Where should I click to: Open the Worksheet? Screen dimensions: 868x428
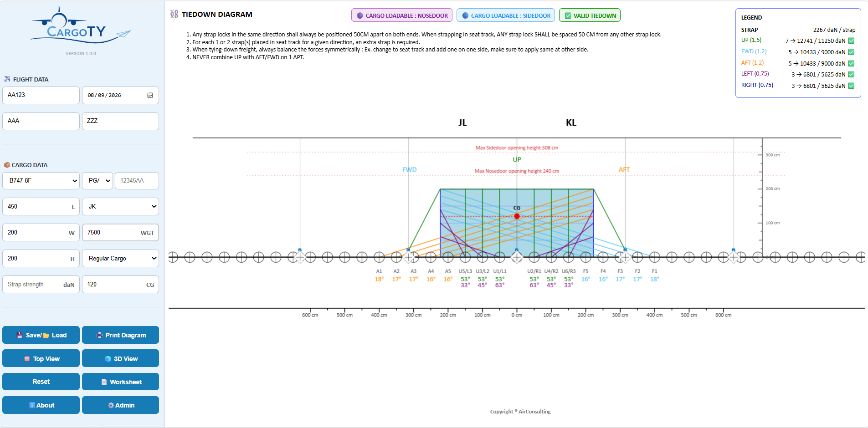click(120, 382)
